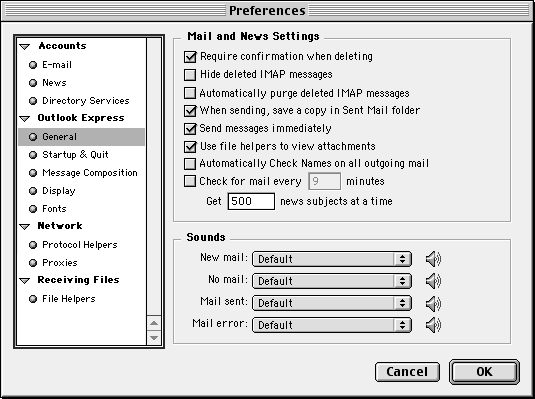
Task: Enable Hide deleted IMAP messages
Action: point(190,75)
